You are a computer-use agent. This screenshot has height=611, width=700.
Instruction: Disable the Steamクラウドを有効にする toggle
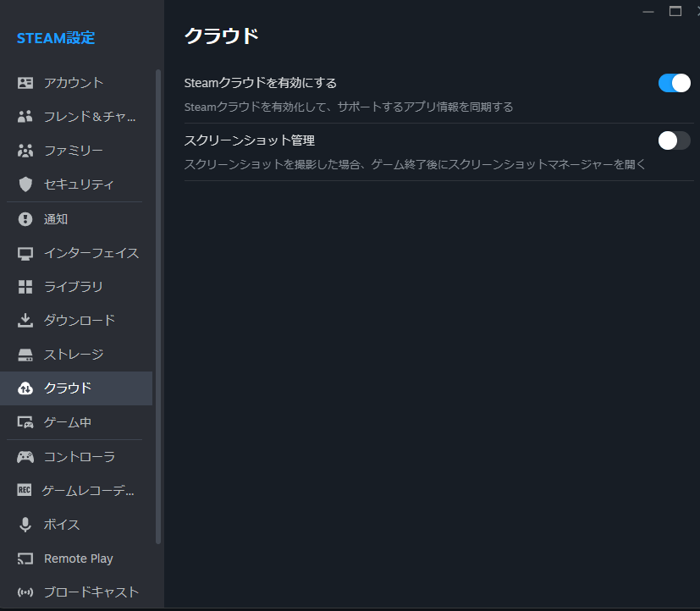(x=674, y=83)
